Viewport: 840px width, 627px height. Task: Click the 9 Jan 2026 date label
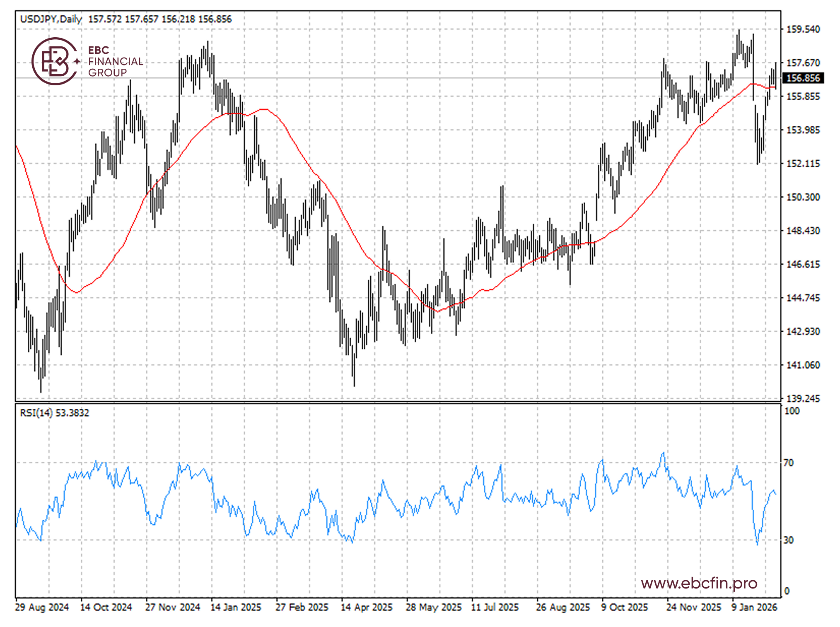[754, 607]
